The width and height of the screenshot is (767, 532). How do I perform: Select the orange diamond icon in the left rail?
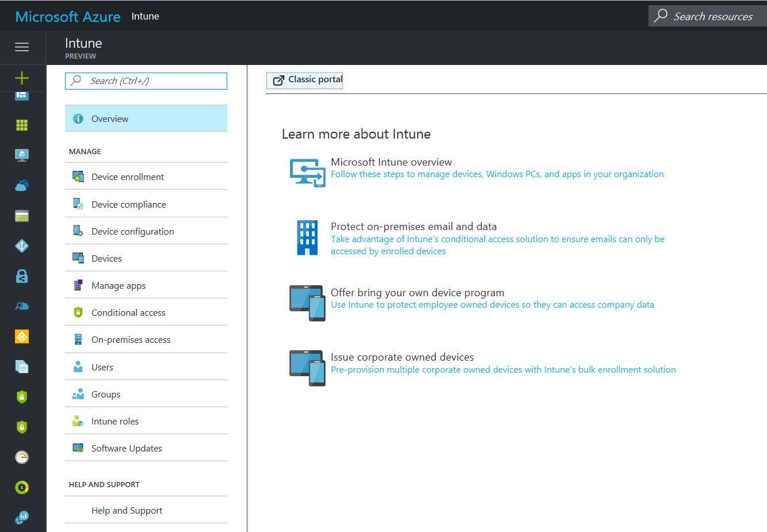coord(22,336)
